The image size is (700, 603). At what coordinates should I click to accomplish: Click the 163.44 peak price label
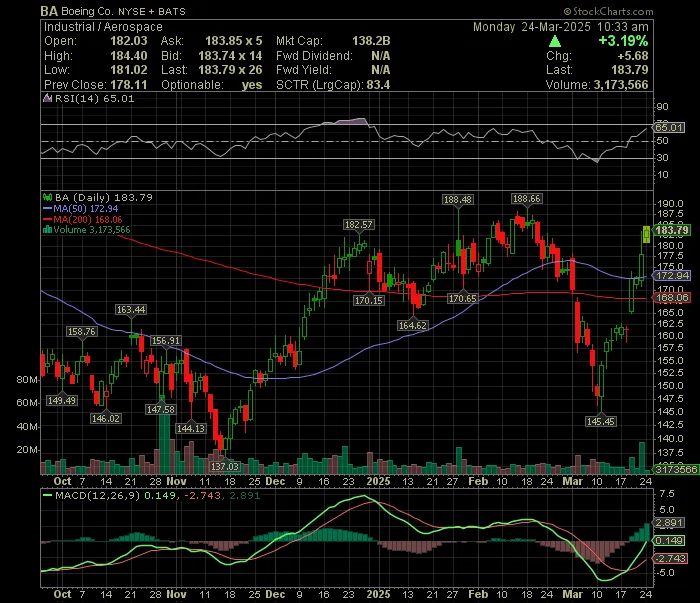coord(130,309)
